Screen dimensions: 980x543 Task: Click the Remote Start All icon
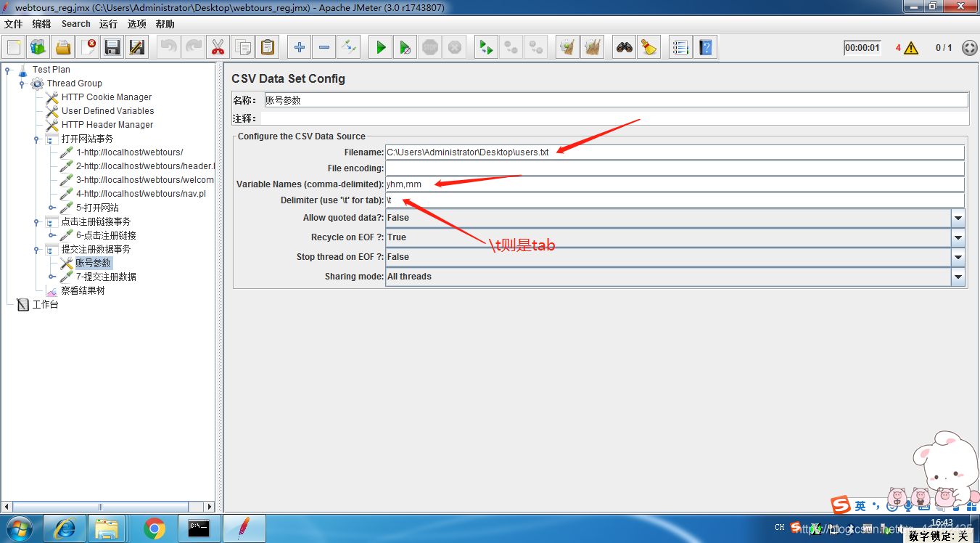487,48
